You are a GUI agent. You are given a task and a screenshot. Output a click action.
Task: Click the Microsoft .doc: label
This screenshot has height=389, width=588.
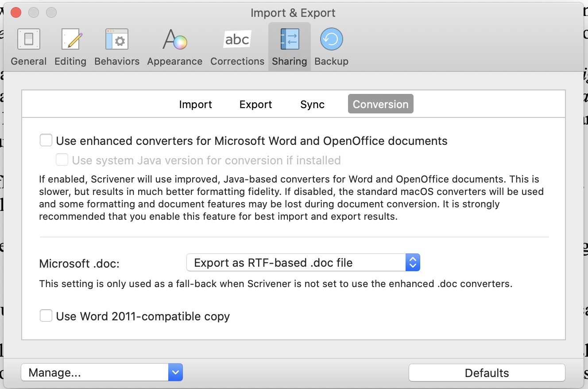(79, 264)
